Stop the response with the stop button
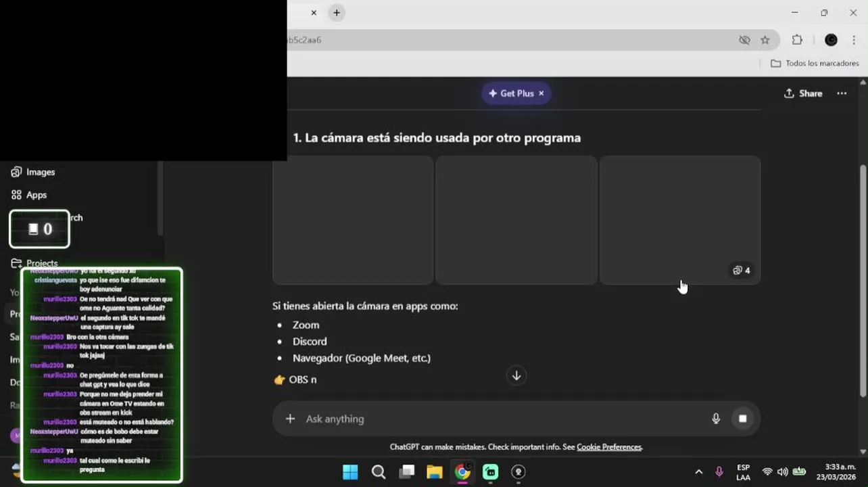 [x=742, y=419]
